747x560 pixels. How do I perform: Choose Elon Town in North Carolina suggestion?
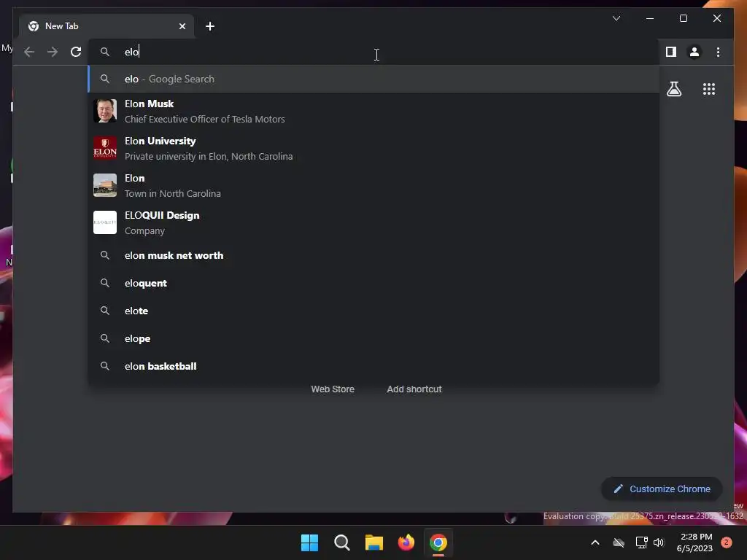click(374, 185)
